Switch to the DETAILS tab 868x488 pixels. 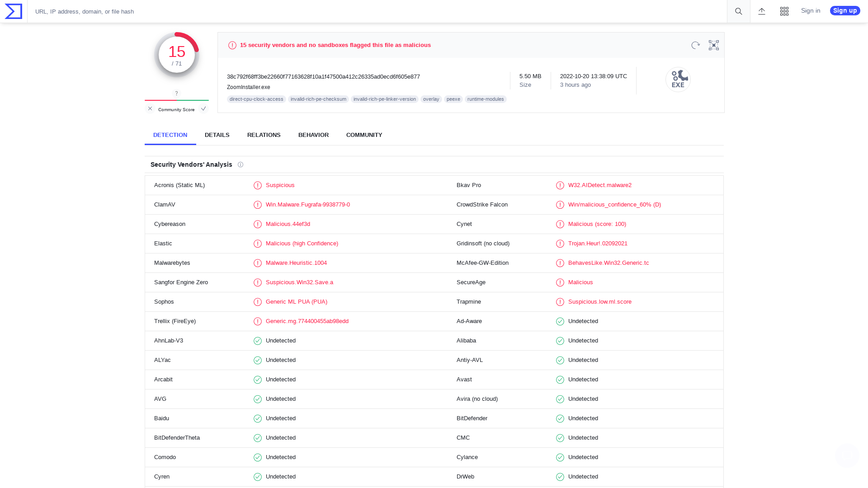(217, 135)
